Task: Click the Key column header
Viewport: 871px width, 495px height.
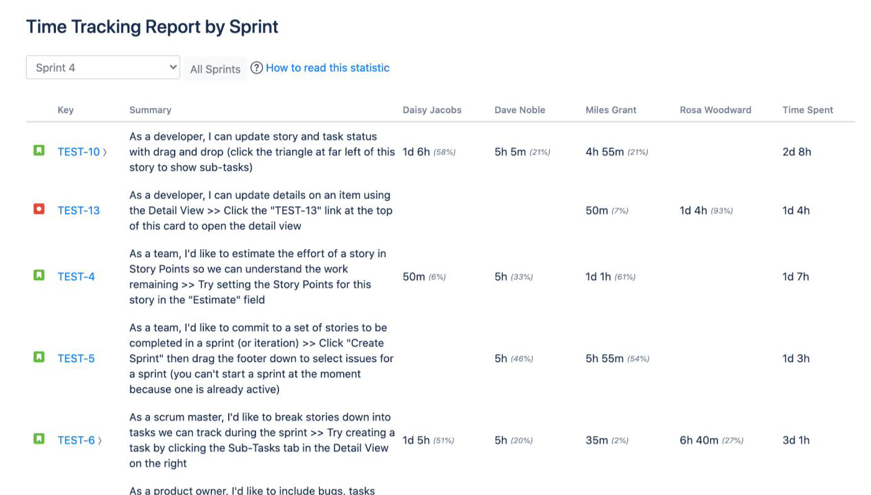Action: click(65, 110)
